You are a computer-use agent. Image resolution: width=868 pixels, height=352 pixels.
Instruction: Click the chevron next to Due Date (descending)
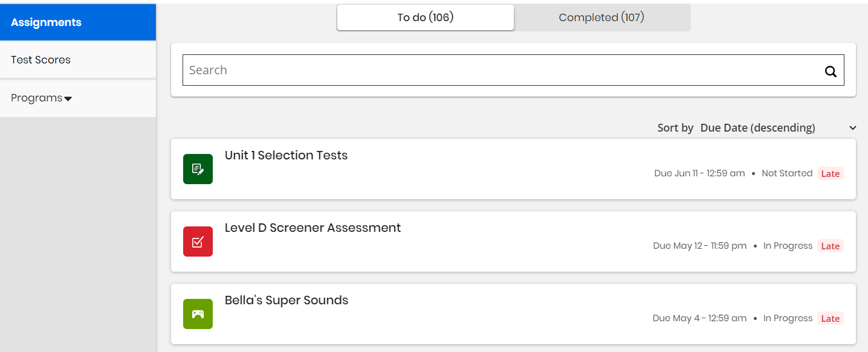(852, 127)
